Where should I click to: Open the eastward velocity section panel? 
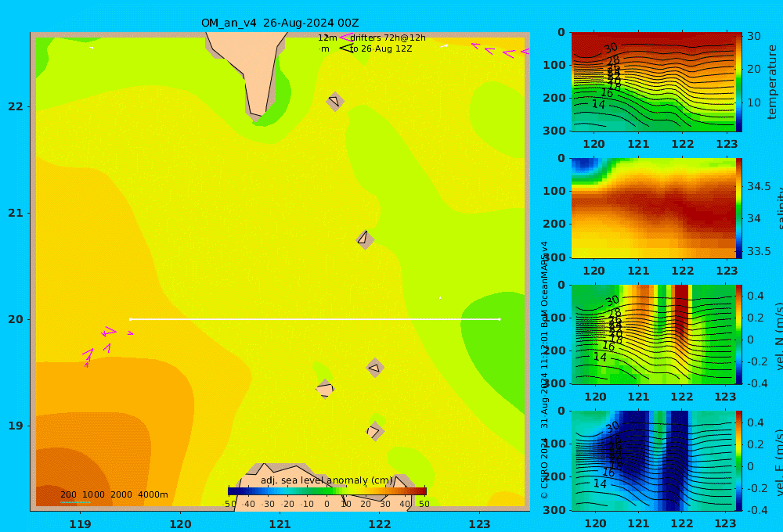[653, 461]
